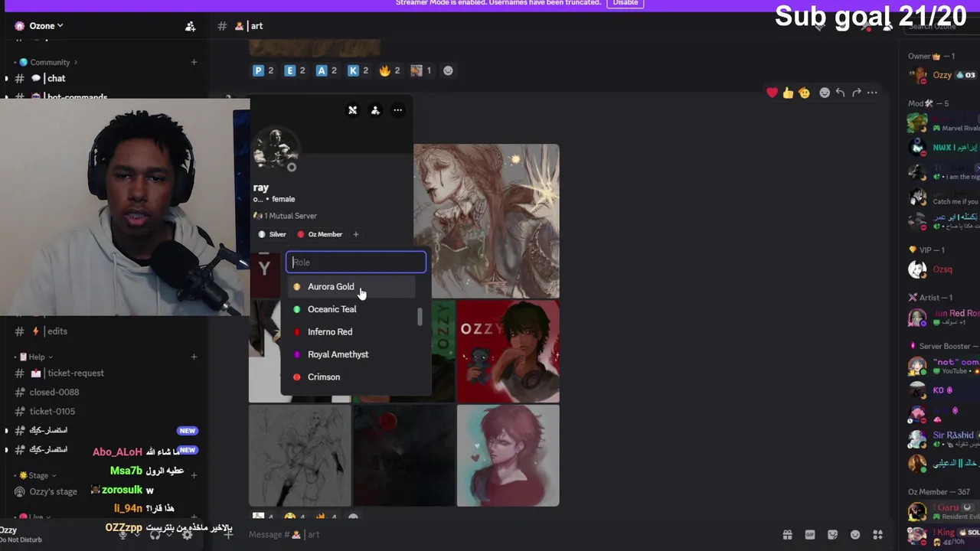Open the teal-background red-haired artwork
Viewport: 980px width, 551px height.
click(x=508, y=455)
